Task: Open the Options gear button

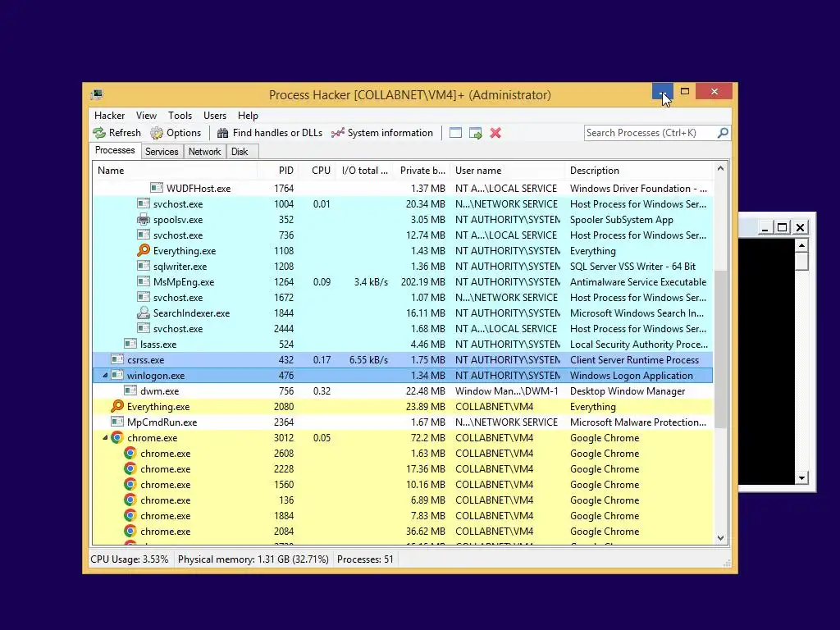Action: [x=176, y=133]
